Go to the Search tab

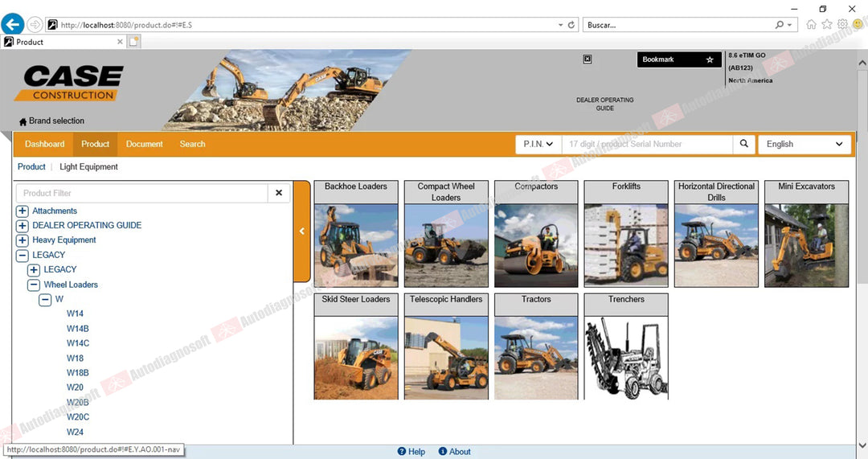click(x=193, y=144)
